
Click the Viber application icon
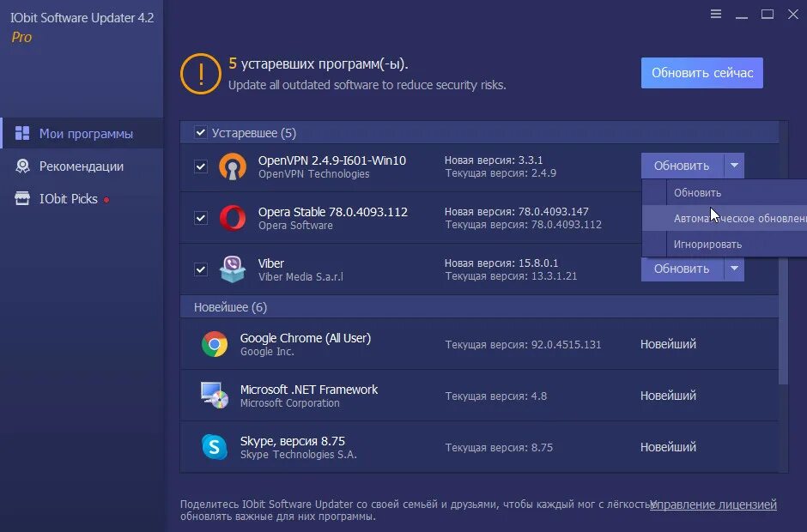(232, 269)
